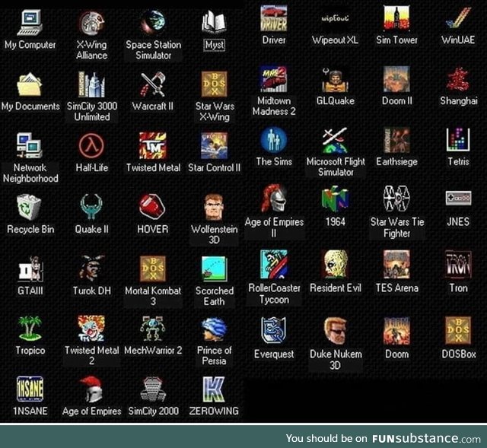Click the Age of Empires icon beside SimCity 2000
This screenshot has height=448, width=487.
(91, 389)
